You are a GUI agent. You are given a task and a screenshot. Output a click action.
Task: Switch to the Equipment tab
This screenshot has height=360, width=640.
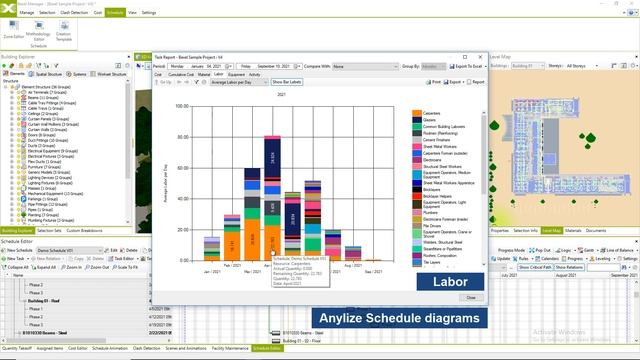[x=236, y=75]
